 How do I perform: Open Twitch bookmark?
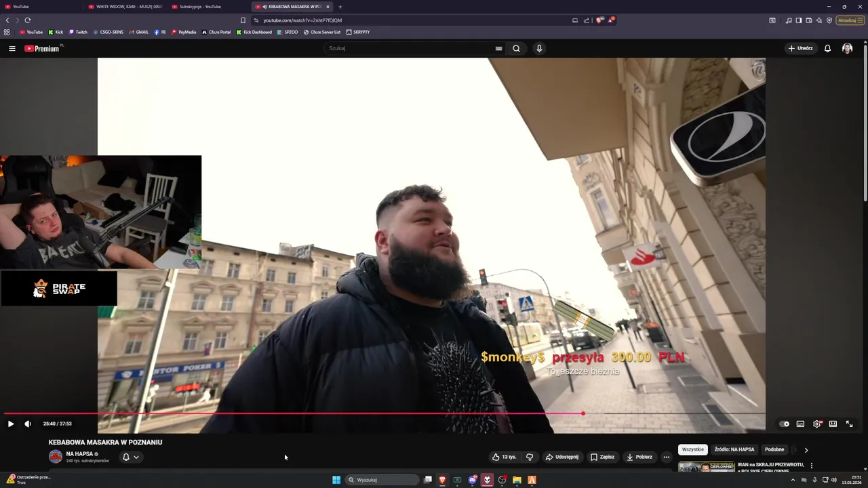click(x=78, y=32)
